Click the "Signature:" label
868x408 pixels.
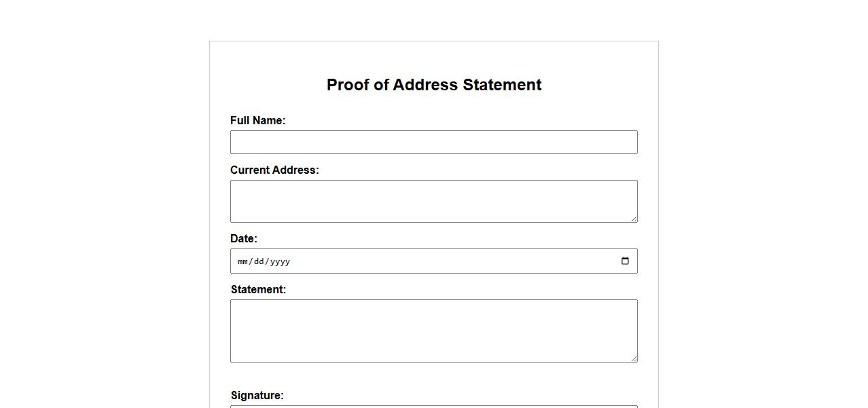pyautogui.click(x=257, y=396)
